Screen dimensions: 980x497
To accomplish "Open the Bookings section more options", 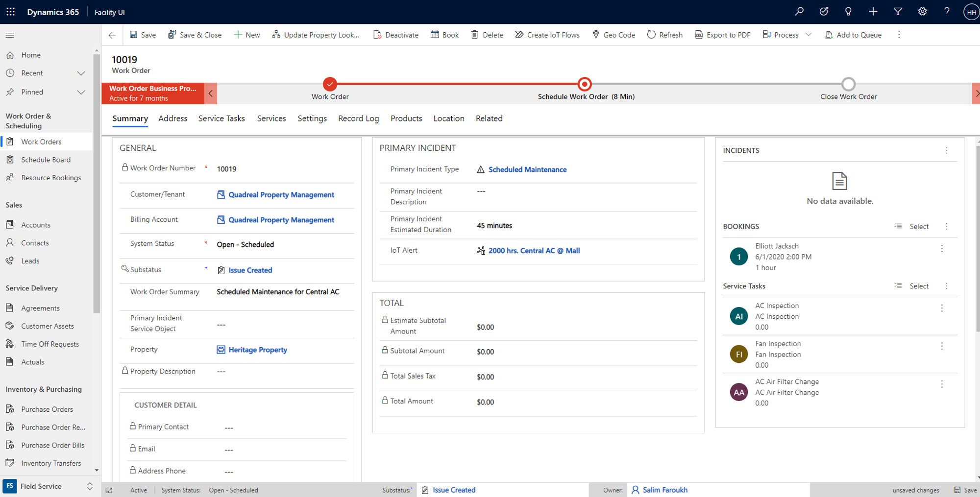I will click(947, 226).
